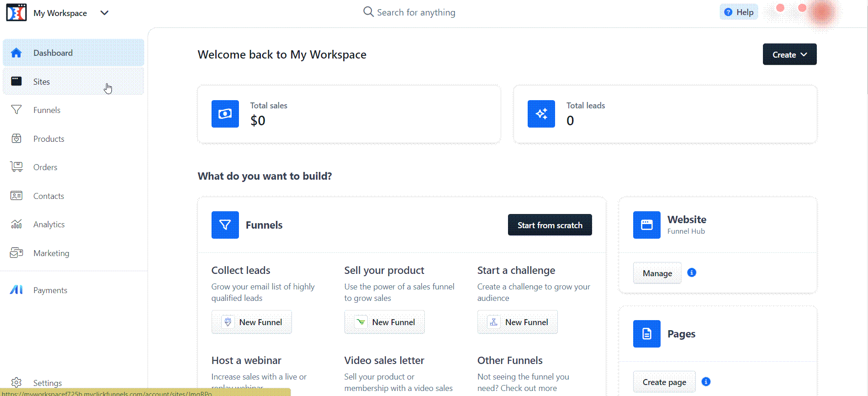The height and width of the screenshot is (396, 868).
Task: Click New Funnel under Collect leads
Action: (252, 322)
